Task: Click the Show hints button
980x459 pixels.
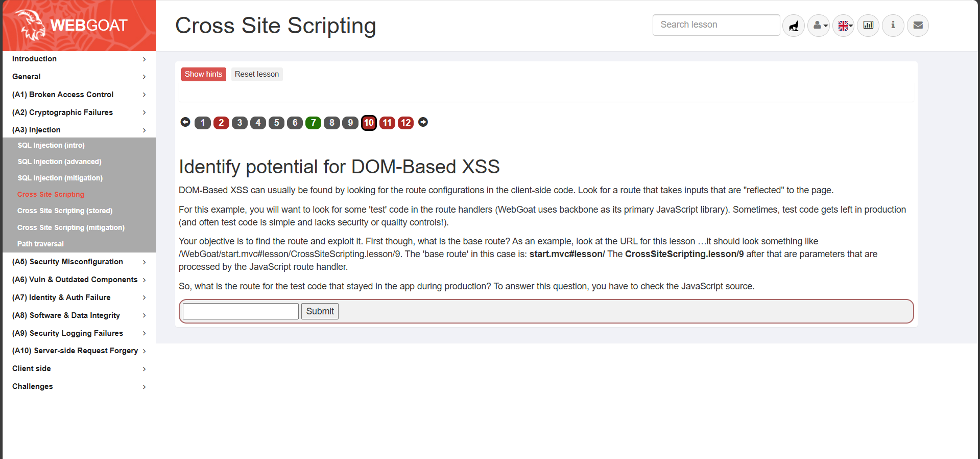Action: 203,74
